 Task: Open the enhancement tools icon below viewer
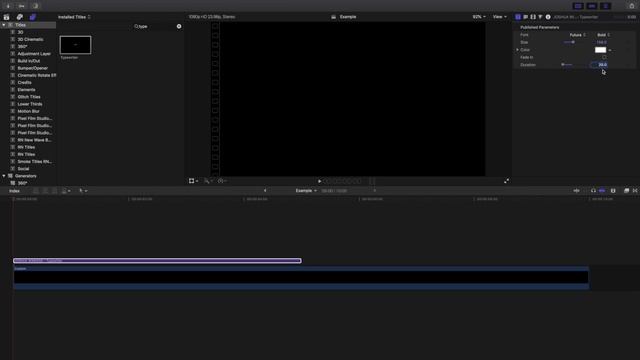pyautogui.click(x=208, y=181)
